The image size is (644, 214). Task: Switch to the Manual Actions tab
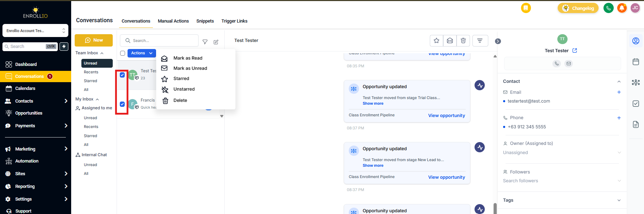pos(173,21)
